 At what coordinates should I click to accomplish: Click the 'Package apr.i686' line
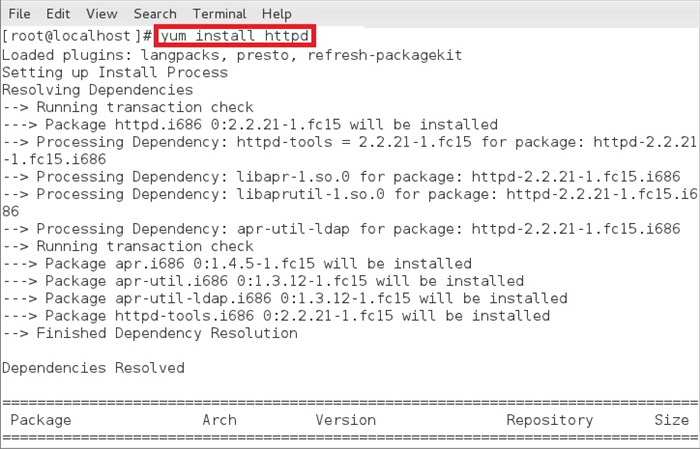point(237,264)
